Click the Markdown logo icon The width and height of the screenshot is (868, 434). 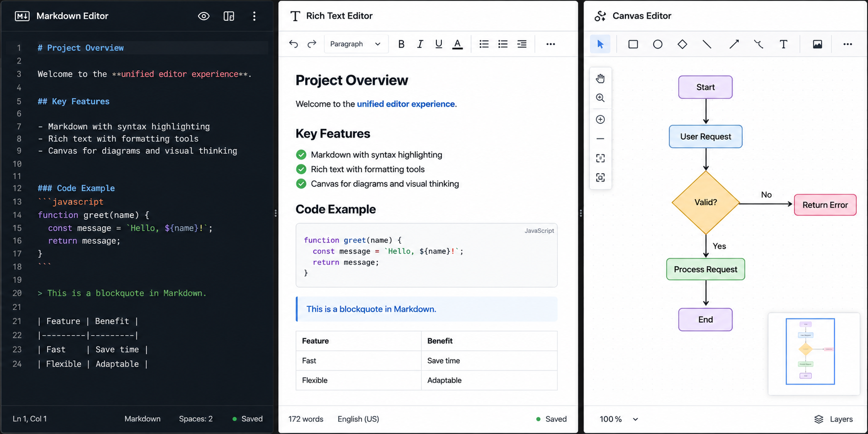click(x=22, y=16)
